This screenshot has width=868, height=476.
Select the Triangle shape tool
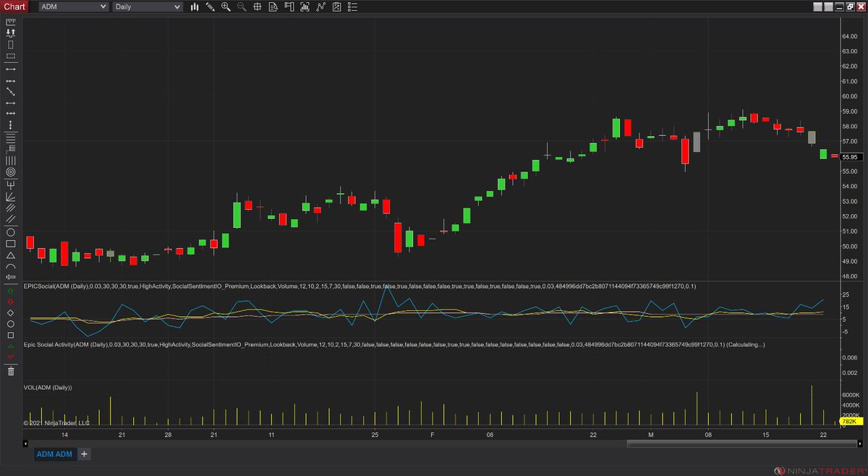click(11, 255)
